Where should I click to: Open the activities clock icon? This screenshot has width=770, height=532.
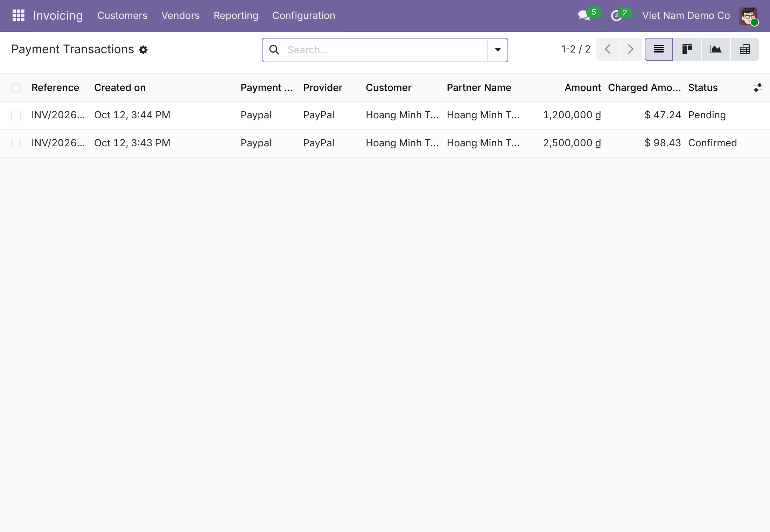click(616, 16)
